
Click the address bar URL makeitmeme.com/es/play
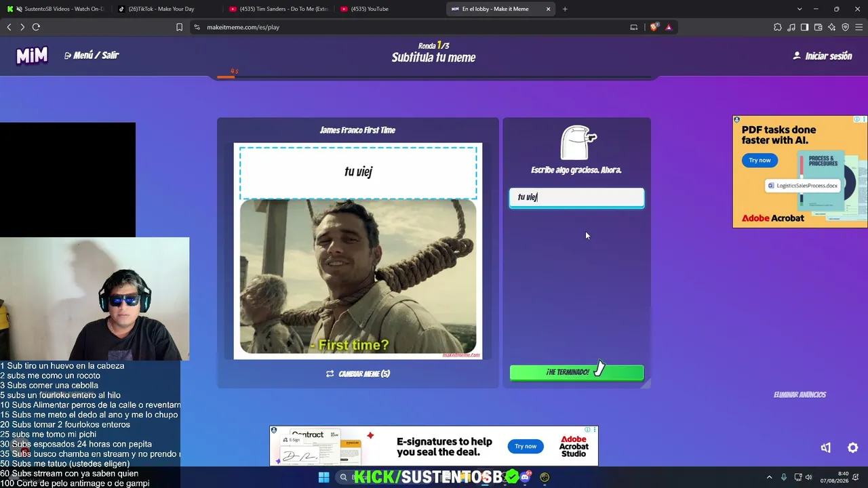(x=243, y=27)
